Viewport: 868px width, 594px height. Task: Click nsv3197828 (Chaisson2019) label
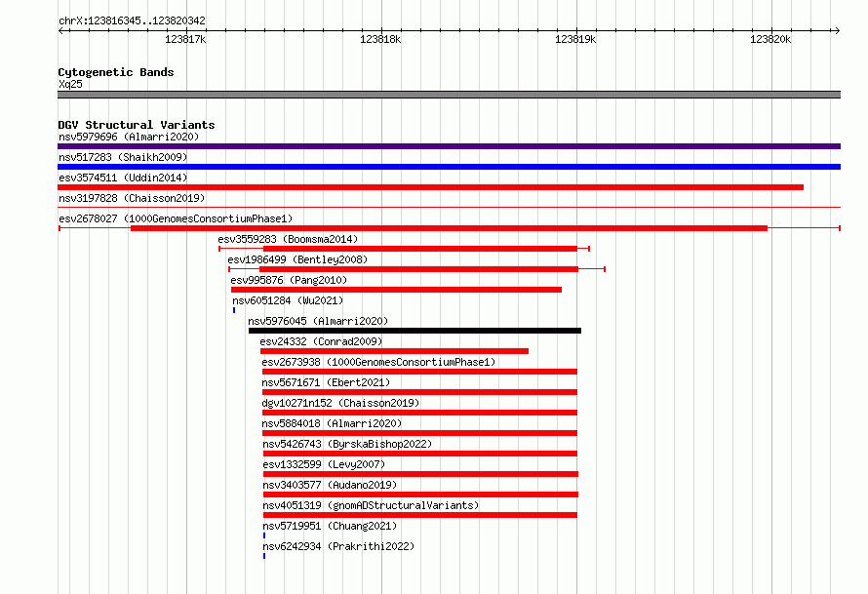tap(132, 198)
